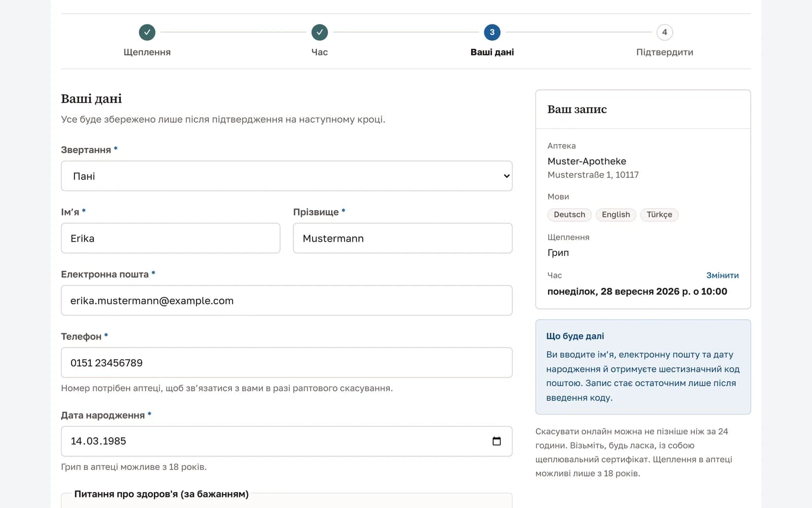Image resolution: width=812 pixels, height=508 pixels.
Task: Open the calendar picker icon in date field
Action: pos(497,441)
